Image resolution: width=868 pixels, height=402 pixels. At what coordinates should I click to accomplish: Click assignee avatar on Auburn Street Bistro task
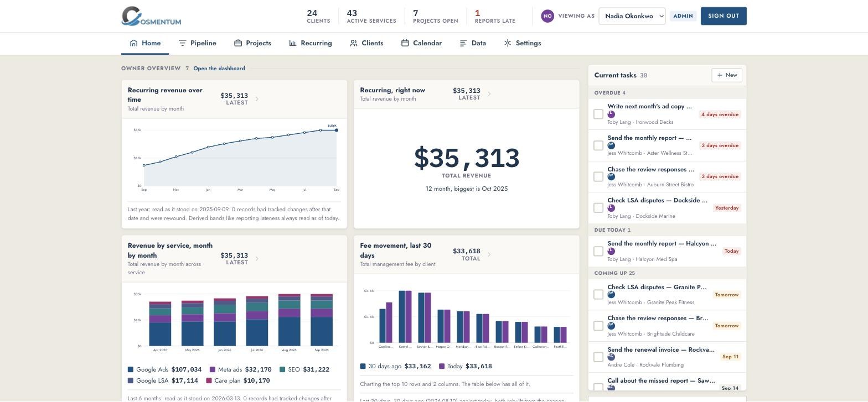(x=611, y=177)
